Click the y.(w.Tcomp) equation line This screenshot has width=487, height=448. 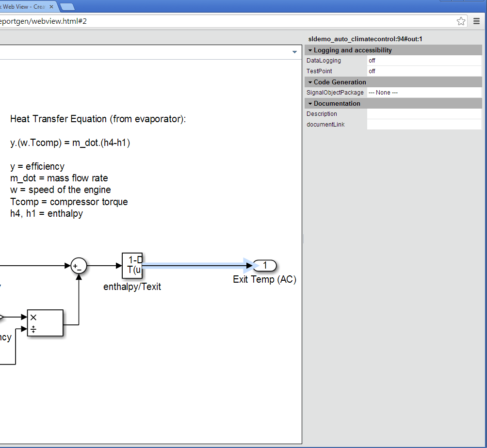click(70, 143)
